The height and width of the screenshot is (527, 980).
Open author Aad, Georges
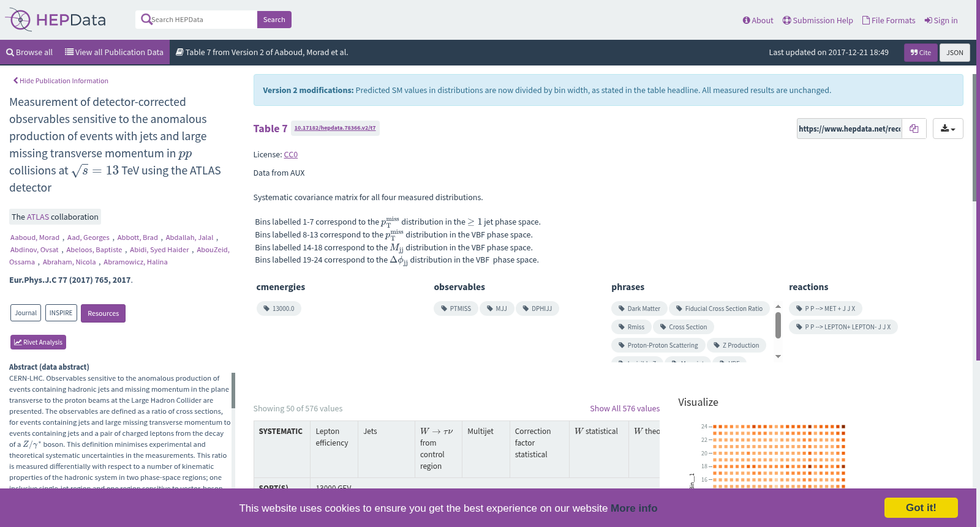[88, 237]
